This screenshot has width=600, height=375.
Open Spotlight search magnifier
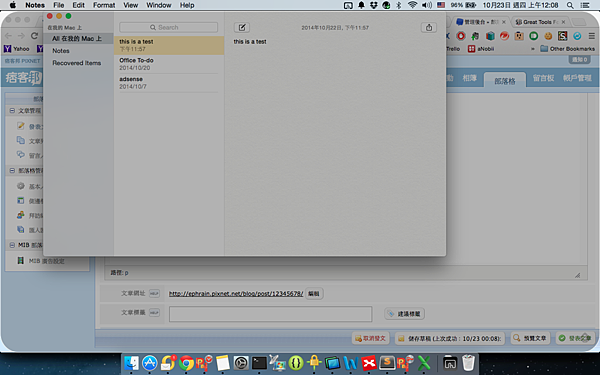570,5
